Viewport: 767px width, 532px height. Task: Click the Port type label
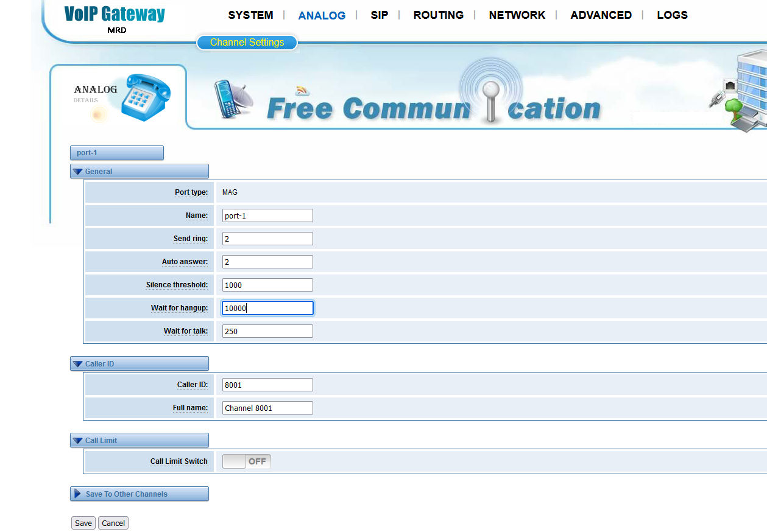191,192
